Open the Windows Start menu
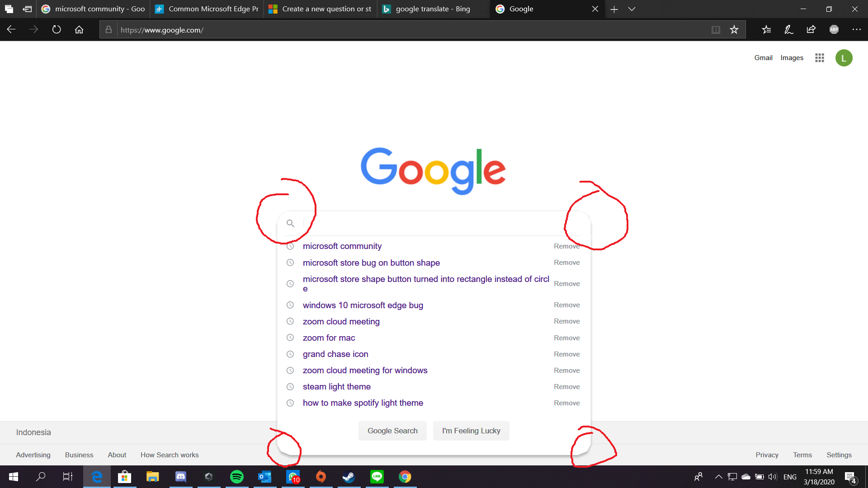The height and width of the screenshot is (488, 868). [14, 477]
